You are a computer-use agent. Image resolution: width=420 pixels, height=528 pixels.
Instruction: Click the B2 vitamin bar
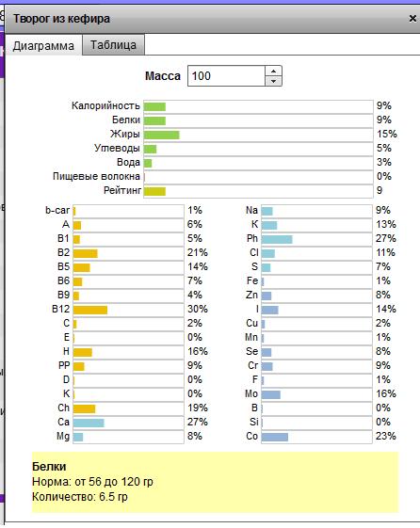pyautogui.click(x=128, y=253)
